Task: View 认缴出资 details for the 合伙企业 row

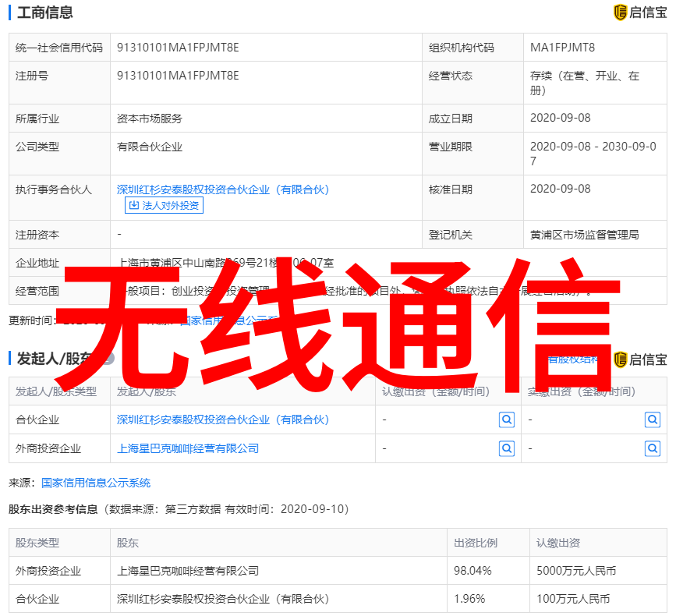Action: (507, 420)
